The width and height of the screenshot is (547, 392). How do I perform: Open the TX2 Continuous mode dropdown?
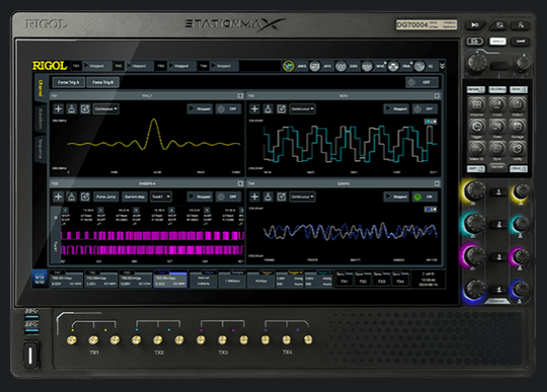click(302, 109)
